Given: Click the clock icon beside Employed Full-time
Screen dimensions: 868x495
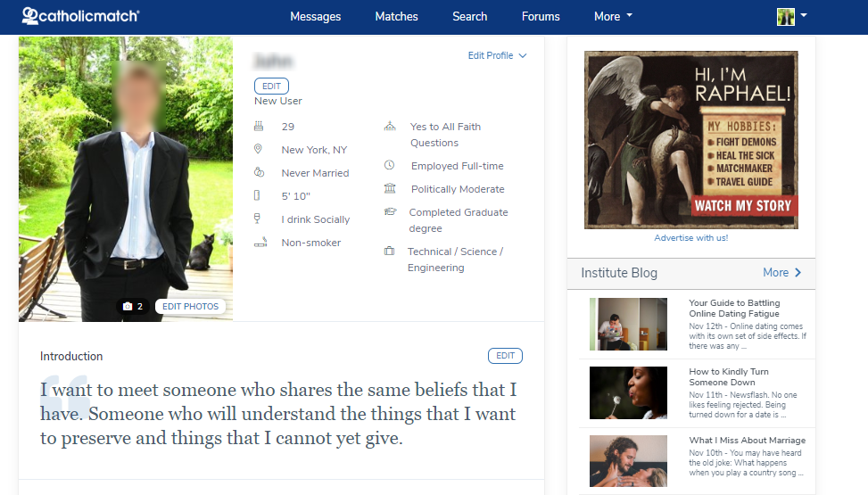Looking at the screenshot, I should tap(389, 166).
